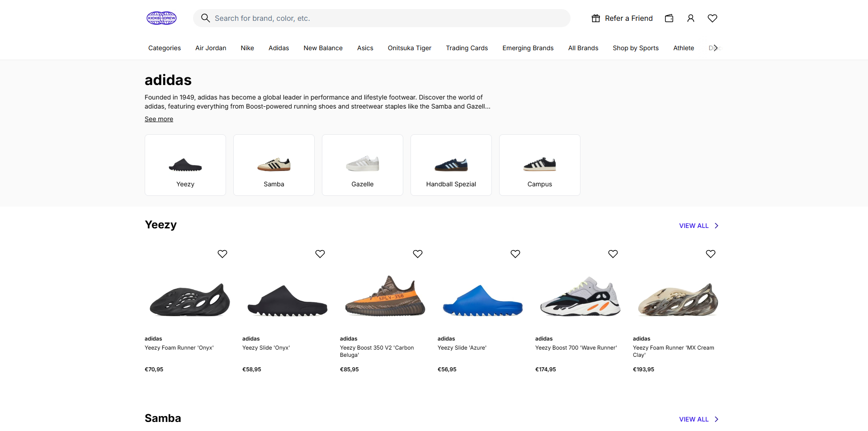Open the Adidas menu item
Viewport: 868px width, 431px height.
(x=278, y=48)
